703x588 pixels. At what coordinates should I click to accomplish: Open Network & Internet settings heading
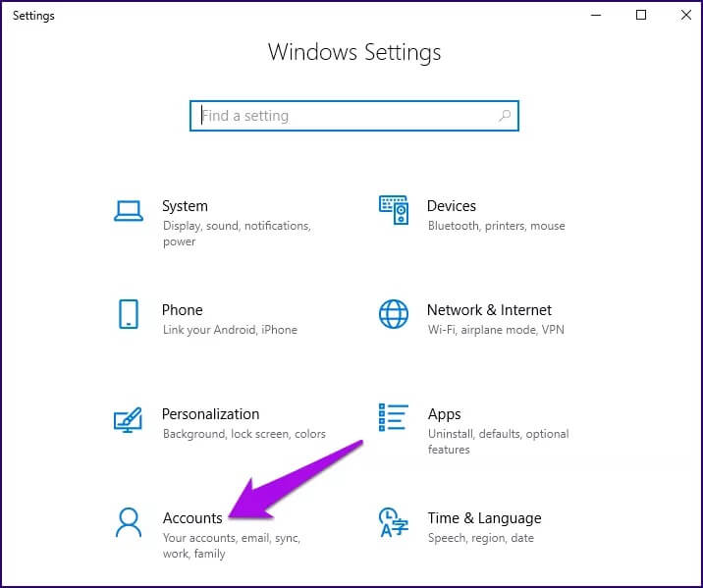tap(489, 310)
